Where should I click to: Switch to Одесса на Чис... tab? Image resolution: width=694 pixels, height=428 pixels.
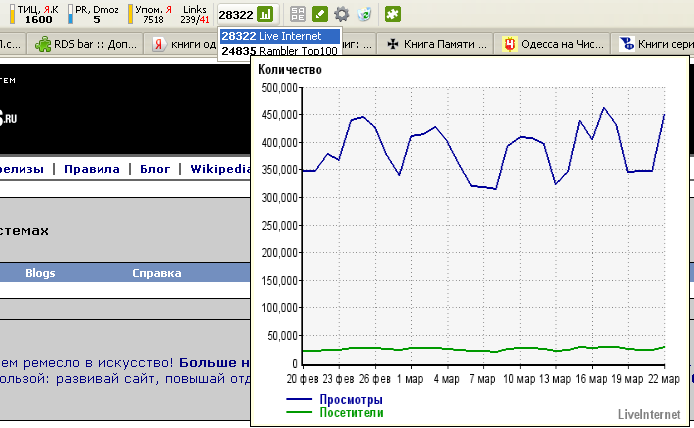pyautogui.click(x=552, y=44)
